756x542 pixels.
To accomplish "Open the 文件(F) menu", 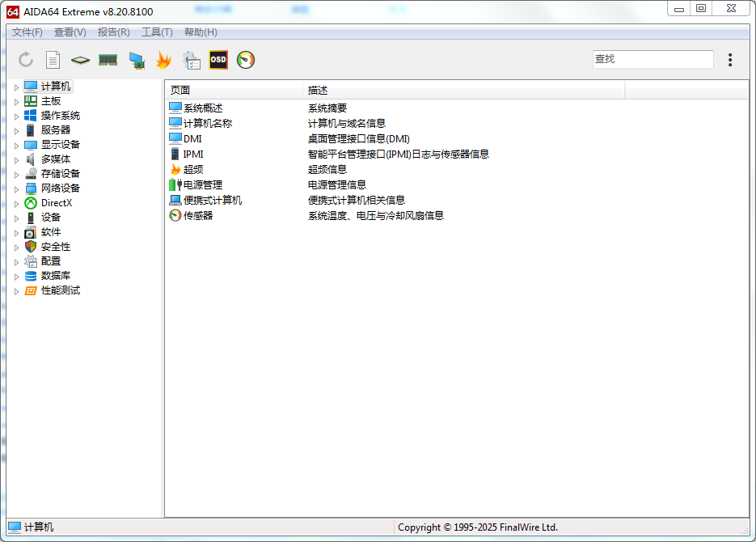I will point(27,32).
